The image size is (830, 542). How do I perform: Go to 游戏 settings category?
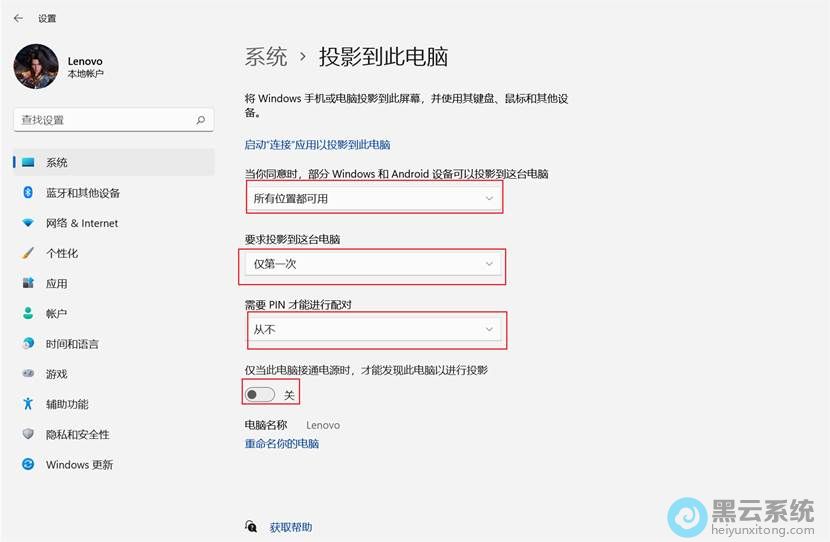[56, 374]
